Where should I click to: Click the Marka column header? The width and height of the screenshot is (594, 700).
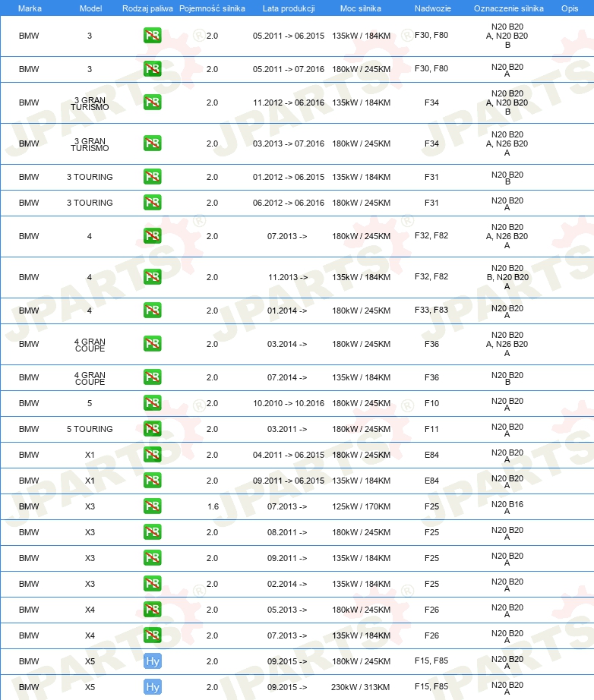30,8
